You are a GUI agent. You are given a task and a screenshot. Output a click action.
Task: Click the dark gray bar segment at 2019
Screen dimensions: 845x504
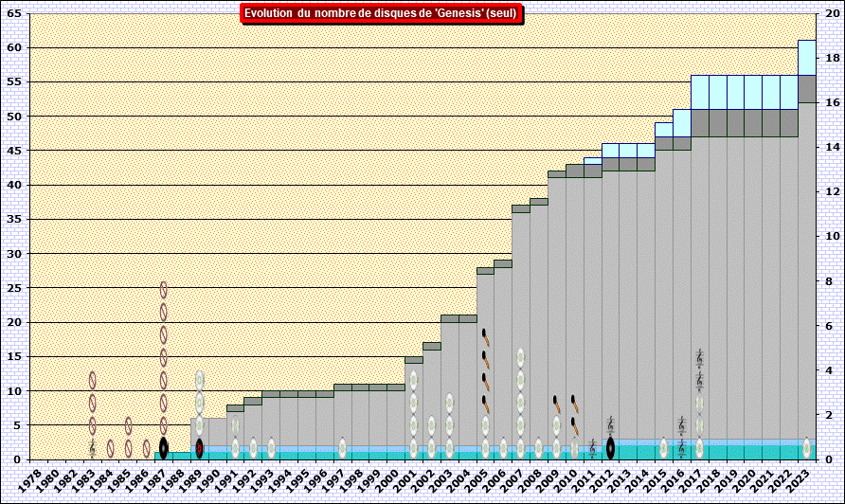(735, 123)
